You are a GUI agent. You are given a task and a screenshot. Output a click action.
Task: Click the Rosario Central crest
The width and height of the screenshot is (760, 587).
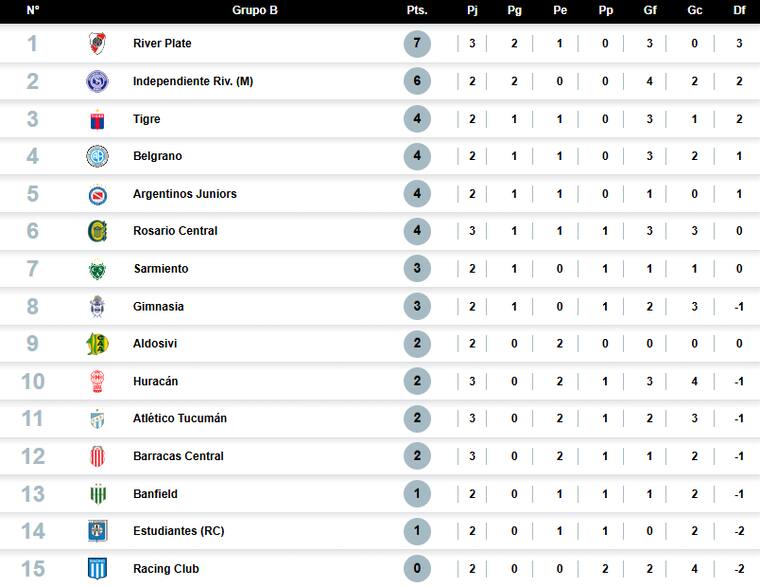point(97,231)
